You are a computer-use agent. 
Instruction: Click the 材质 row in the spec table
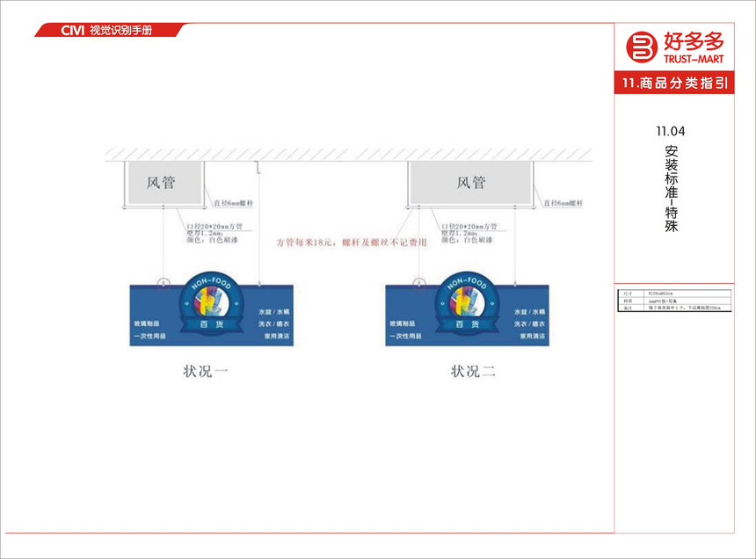tap(674, 301)
